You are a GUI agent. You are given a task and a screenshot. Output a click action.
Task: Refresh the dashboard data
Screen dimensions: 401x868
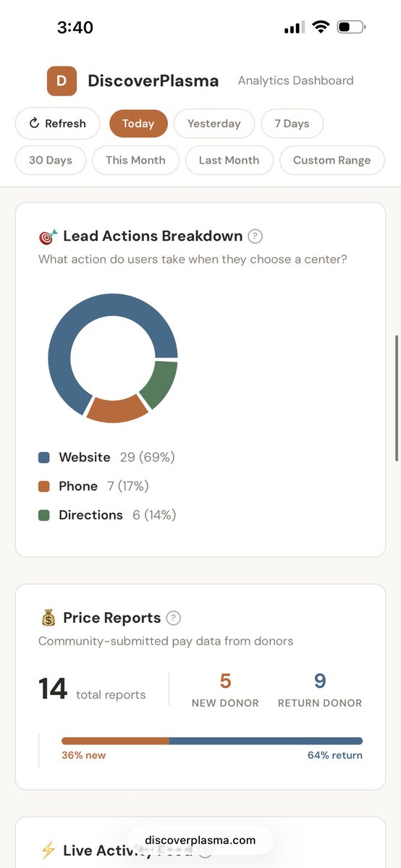(57, 124)
